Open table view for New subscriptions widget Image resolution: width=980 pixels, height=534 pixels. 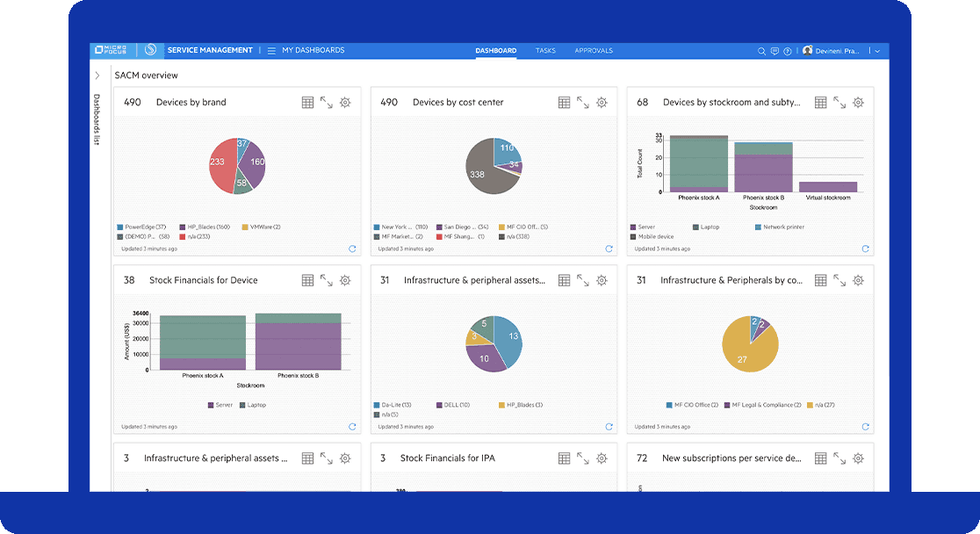pos(821,459)
